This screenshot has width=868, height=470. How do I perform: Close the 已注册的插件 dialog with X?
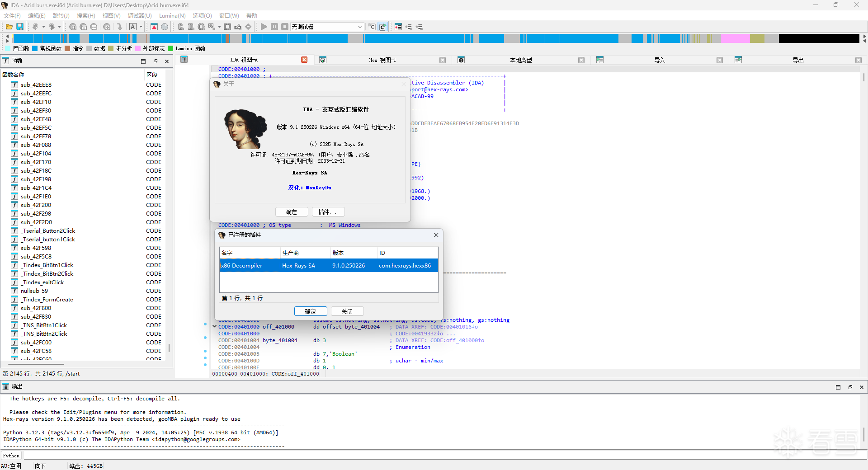(x=436, y=235)
